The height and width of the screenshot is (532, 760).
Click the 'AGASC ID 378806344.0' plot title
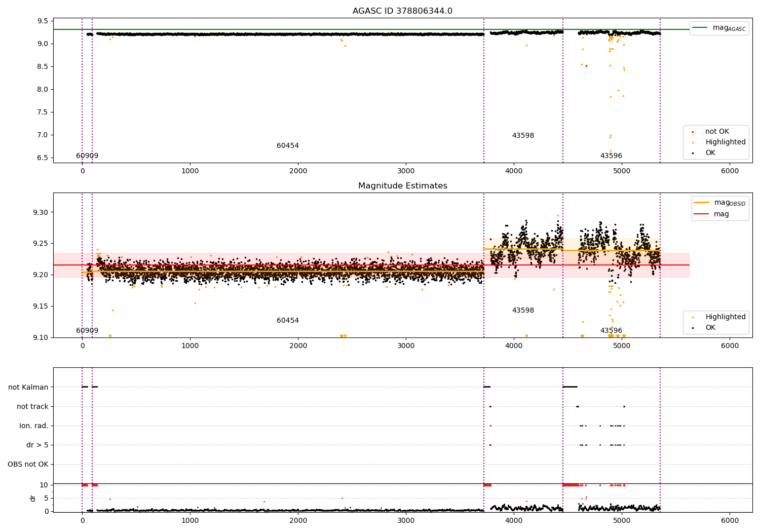402,11
